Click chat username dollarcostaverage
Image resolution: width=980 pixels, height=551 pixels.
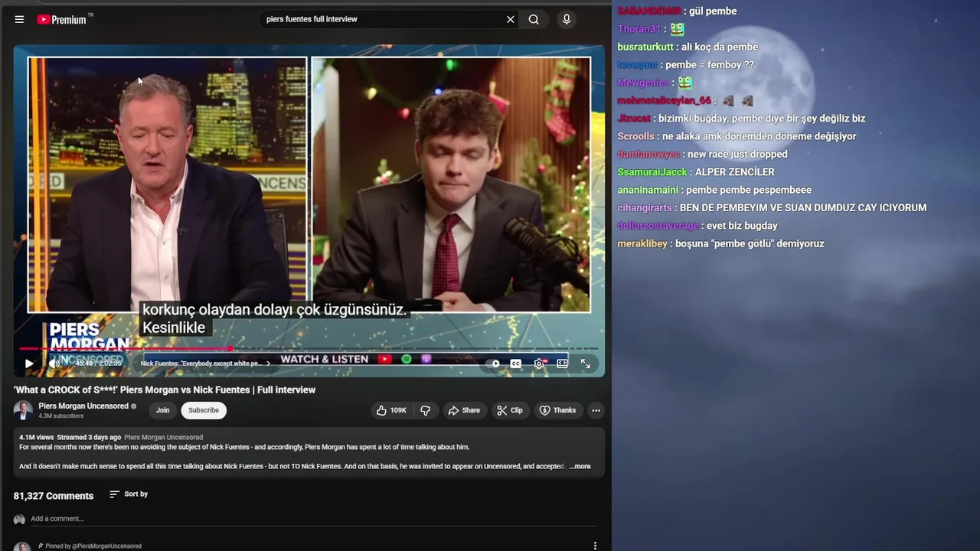(x=658, y=226)
